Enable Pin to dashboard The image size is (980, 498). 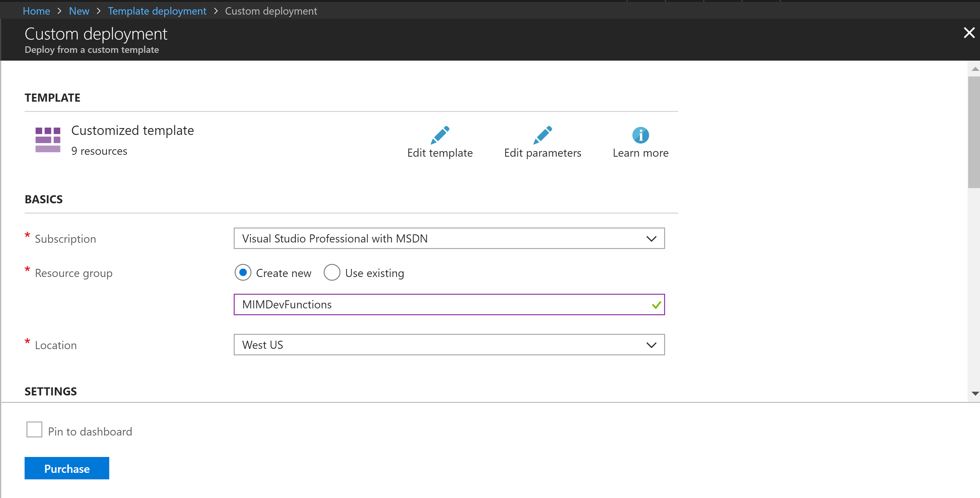[34, 429]
